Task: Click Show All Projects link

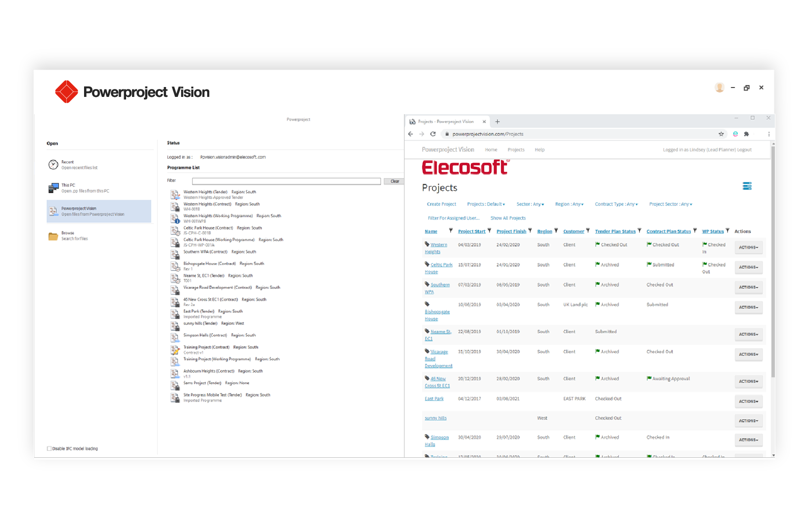Action: [508, 218]
